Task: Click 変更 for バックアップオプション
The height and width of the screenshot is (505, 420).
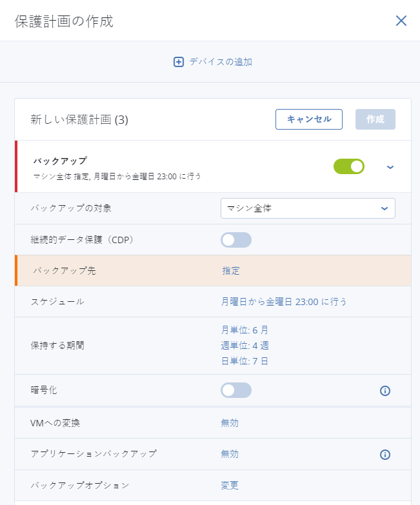Action: [230, 485]
